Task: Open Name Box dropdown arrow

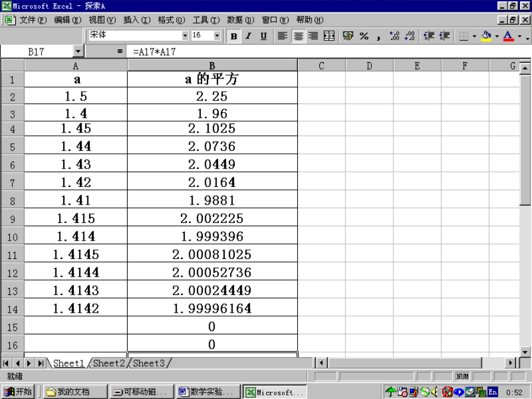Action: pyautogui.click(x=78, y=51)
